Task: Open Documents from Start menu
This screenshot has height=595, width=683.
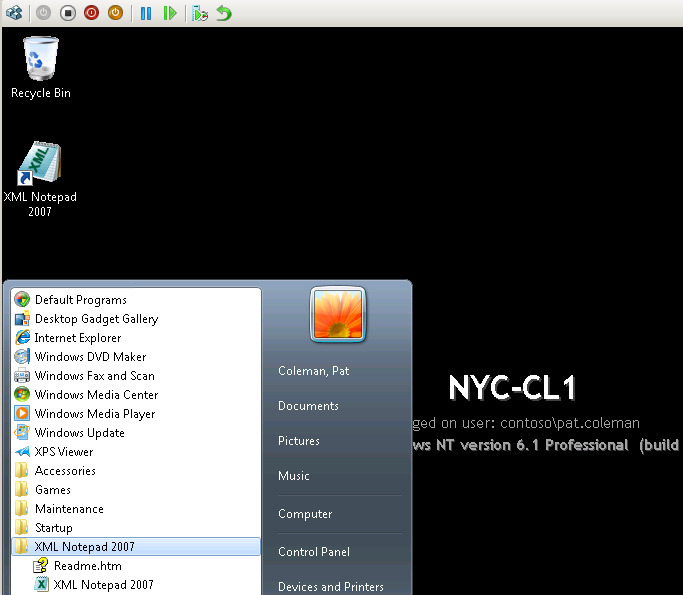Action: point(308,406)
